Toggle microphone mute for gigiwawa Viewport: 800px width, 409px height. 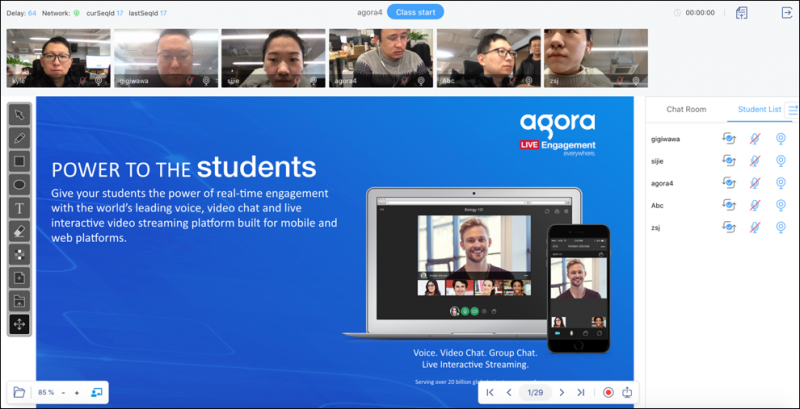755,139
